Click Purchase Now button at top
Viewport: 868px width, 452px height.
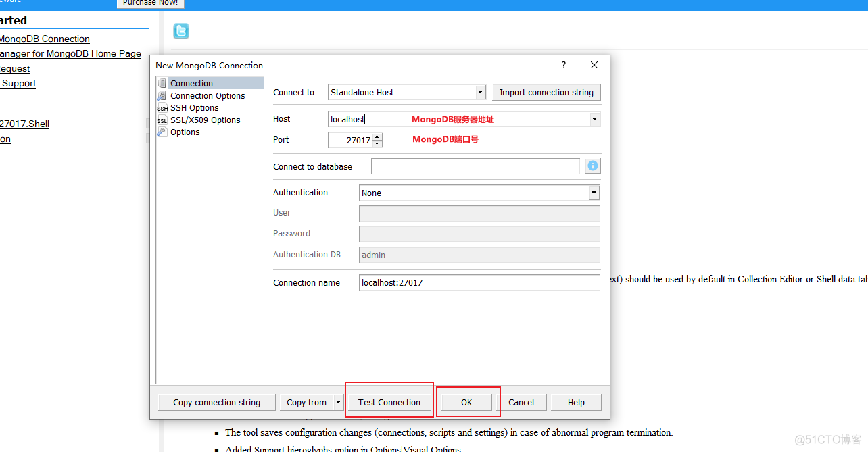click(150, 3)
